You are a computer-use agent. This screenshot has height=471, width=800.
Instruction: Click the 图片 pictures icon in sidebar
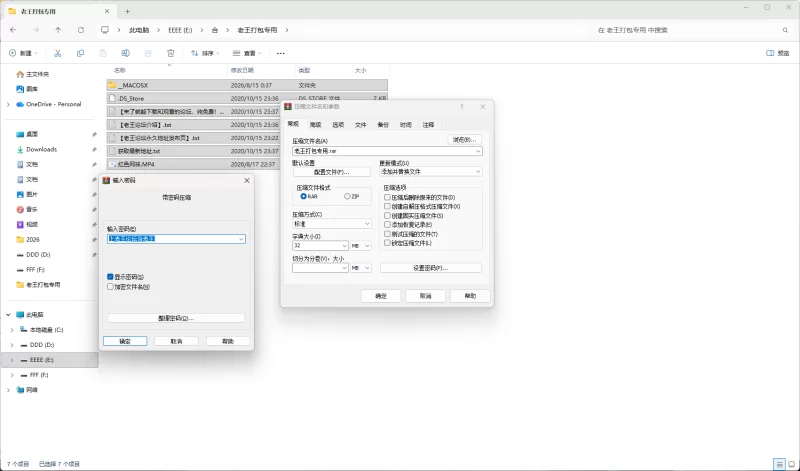[20, 194]
